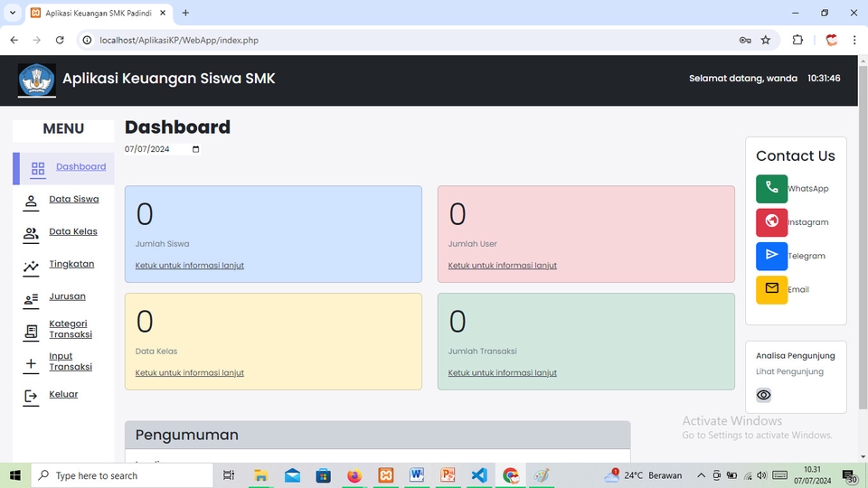The height and width of the screenshot is (488, 868).
Task: Click info link under Jumlah User
Action: (x=502, y=266)
